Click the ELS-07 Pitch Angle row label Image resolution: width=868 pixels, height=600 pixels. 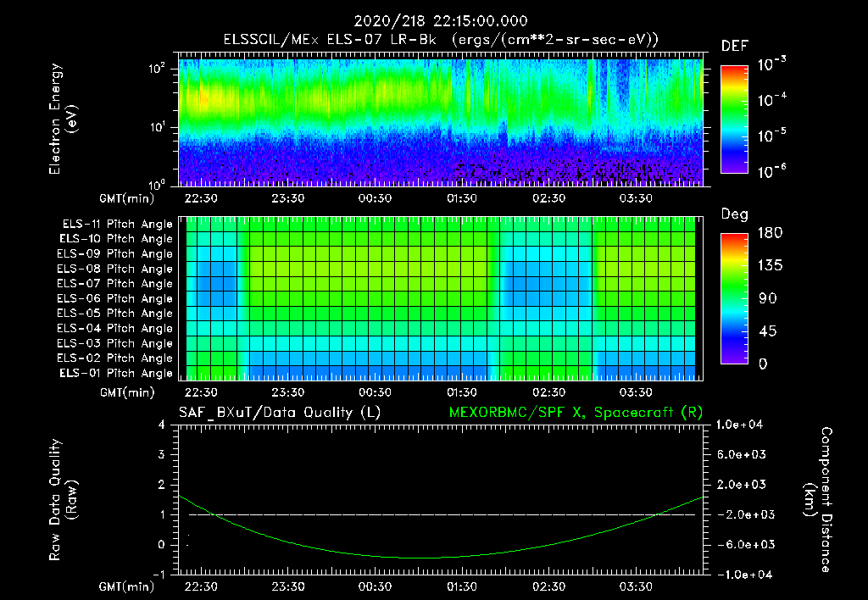pos(115,283)
